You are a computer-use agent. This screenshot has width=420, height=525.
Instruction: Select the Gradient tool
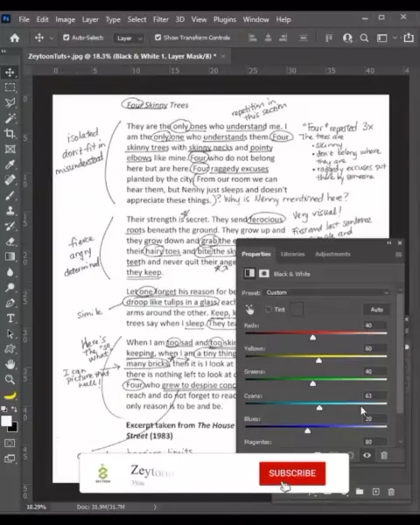(x=10, y=256)
